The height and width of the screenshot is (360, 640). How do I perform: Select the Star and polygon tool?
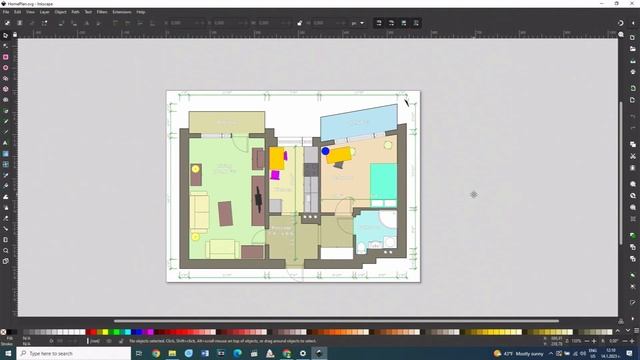pos(5,78)
